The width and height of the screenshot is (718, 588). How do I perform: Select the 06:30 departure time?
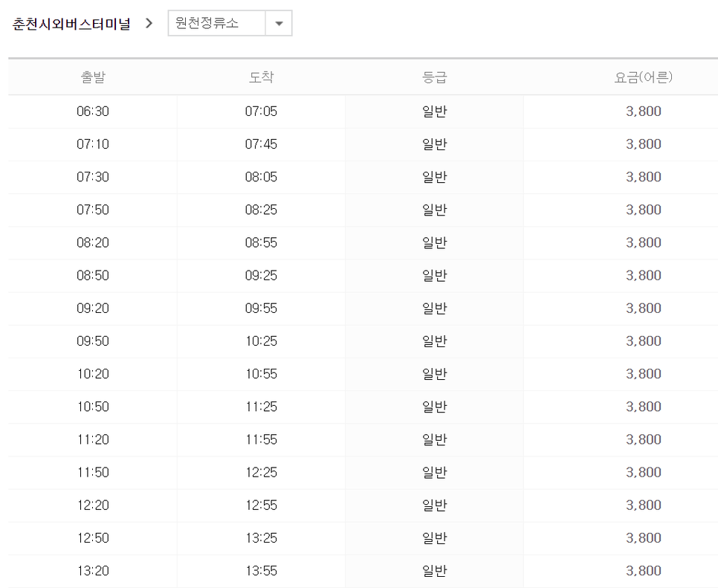coord(93,112)
